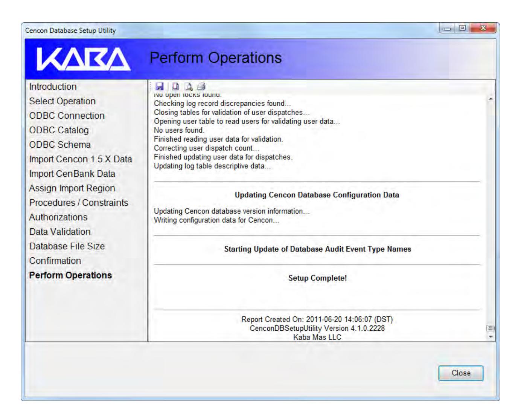Click 'Checking log record discrepancies found...' line
The image size is (518, 420).
[x=222, y=103]
